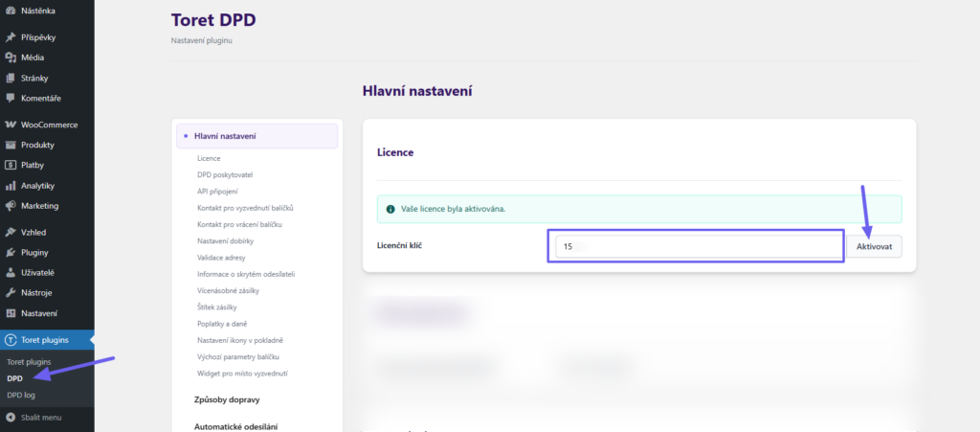This screenshot has width=980, height=432.
Task: Open Nastavení dobírky section
Action: pyautogui.click(x=225, y=240)
